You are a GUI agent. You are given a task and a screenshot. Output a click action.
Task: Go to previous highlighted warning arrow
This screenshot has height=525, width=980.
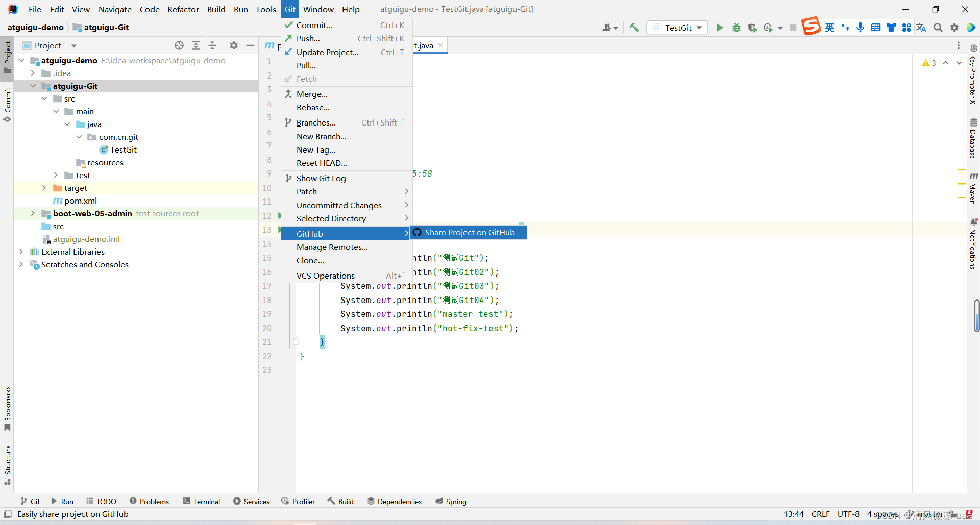pos(946,63)
